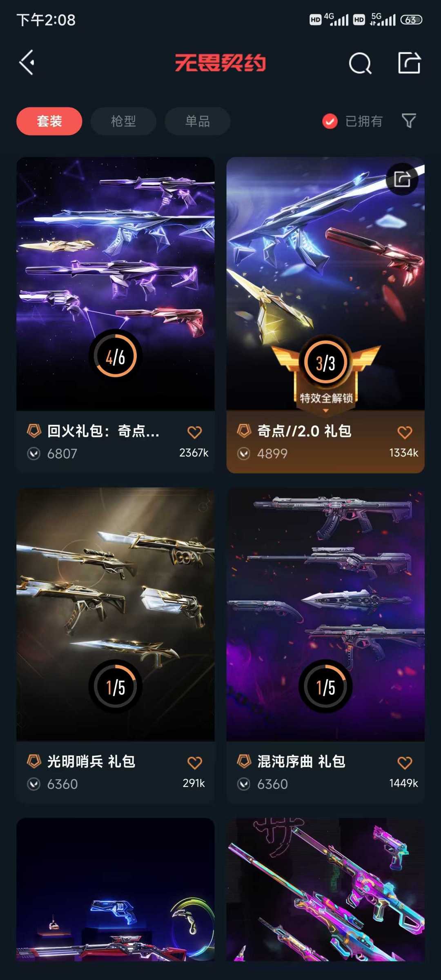This screenshot has width=441, height=980.
Task: Tap the 1/5 ring on 光明哨兵
Action: [116, 686]
